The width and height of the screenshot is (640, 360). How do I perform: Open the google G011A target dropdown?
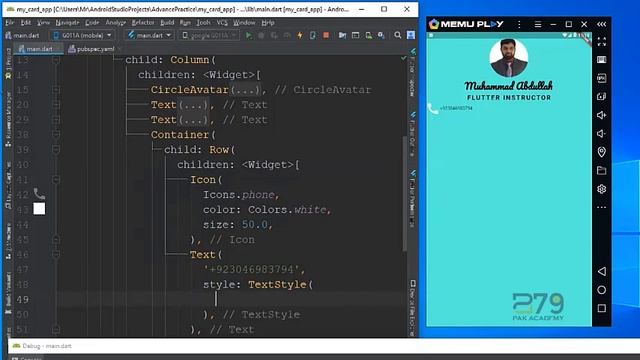tap(209, 36)
